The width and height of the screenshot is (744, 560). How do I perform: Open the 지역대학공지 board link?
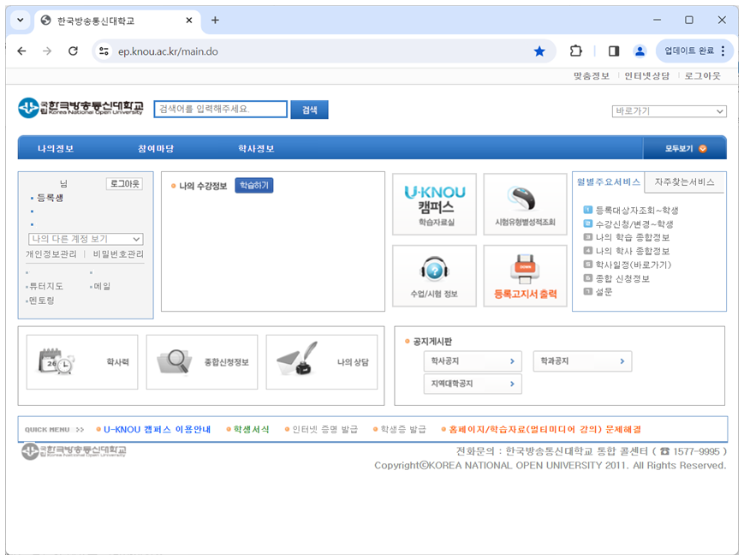473,384
